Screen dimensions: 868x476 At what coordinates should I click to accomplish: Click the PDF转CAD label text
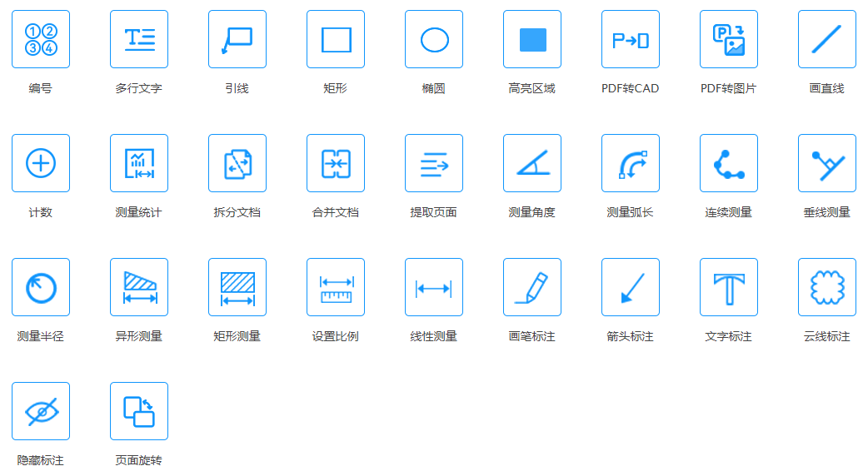(x=631, y=88)
